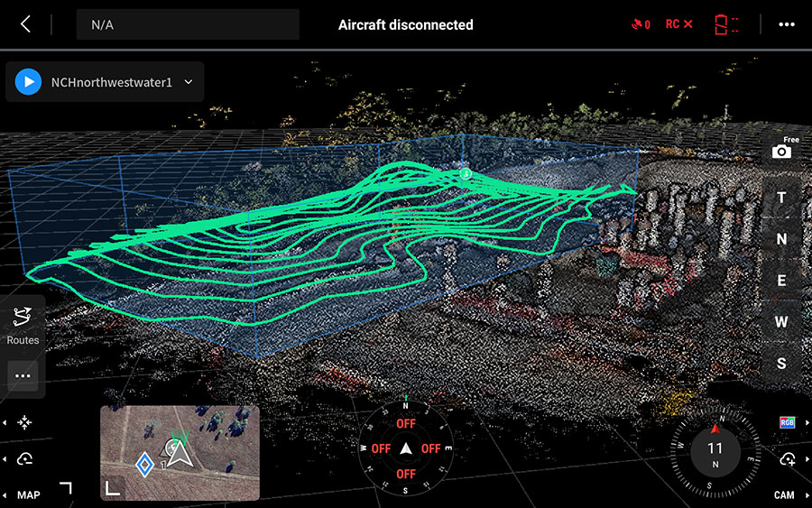The image size is (812, 508).
Task: Click the add-point cloud icon at right
Action: click(x=788, y=458)
